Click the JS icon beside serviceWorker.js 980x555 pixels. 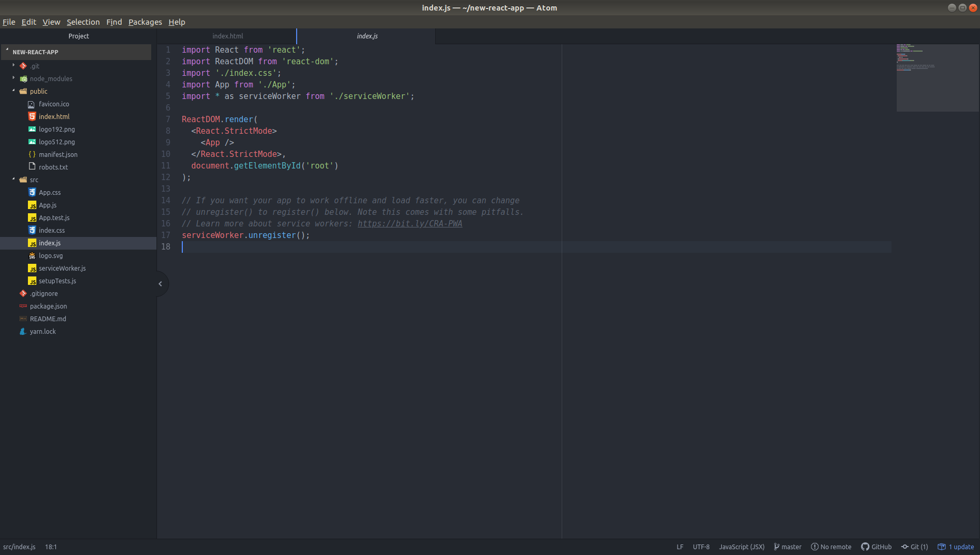(32, 268)
